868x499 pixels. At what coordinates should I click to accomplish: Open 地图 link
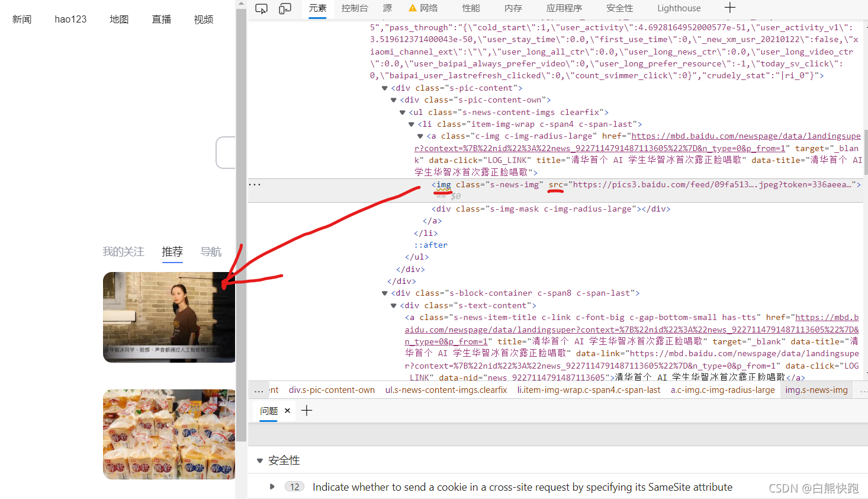[x=119, y=20]
